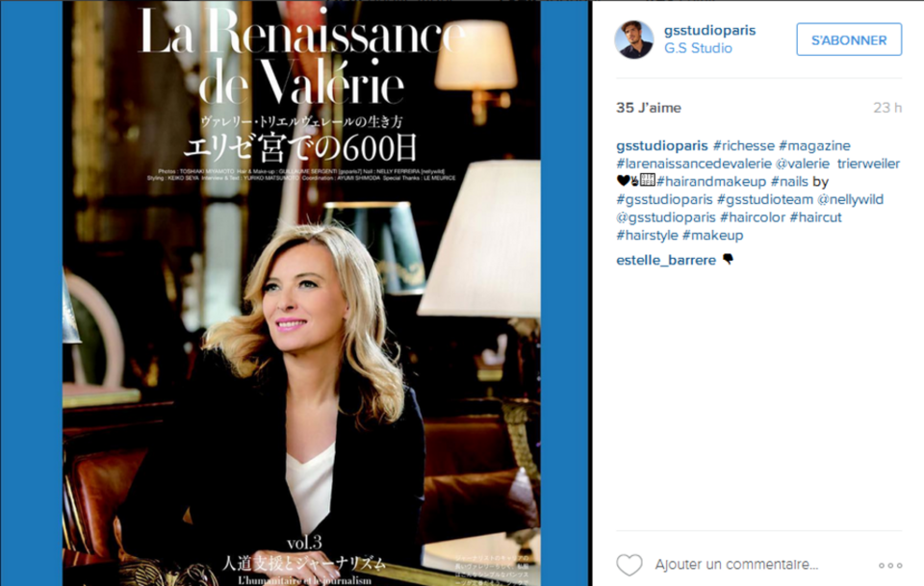Open commenter estelle_barrere's profile
This screenshot has height=586, width=924.
pyautogui.click(x=666, y=261)
